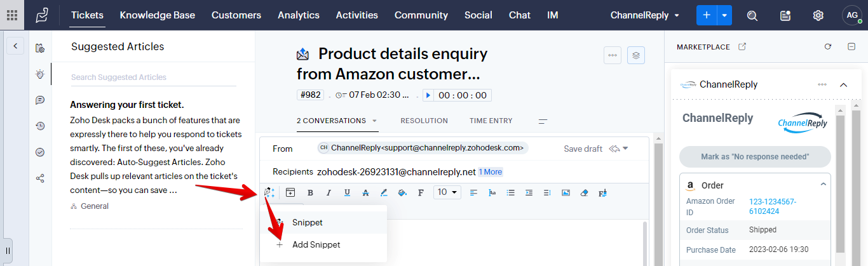Insert a reply template from toolbar
Image resolution: width=868 pixels, height=266 pixels.
pos(290,192)
